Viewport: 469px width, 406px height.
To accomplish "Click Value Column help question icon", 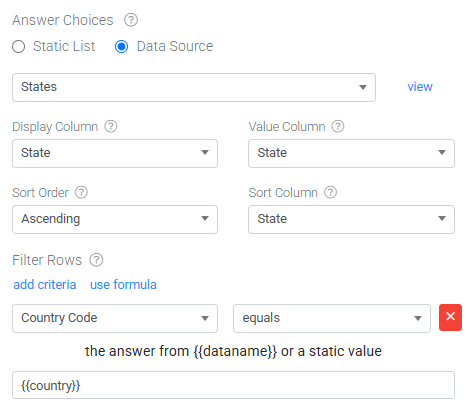I will click(x=338, y=126).
